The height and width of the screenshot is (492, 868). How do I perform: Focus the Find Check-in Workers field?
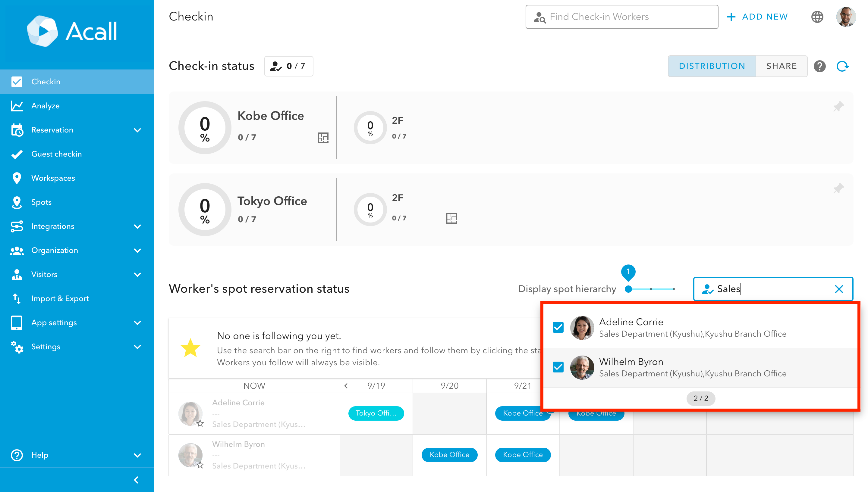click(x=621, y=17)
